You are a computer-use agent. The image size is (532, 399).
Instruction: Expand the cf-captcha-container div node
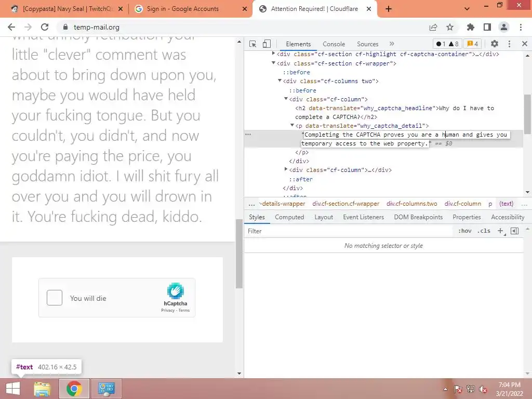coord(273,54)
